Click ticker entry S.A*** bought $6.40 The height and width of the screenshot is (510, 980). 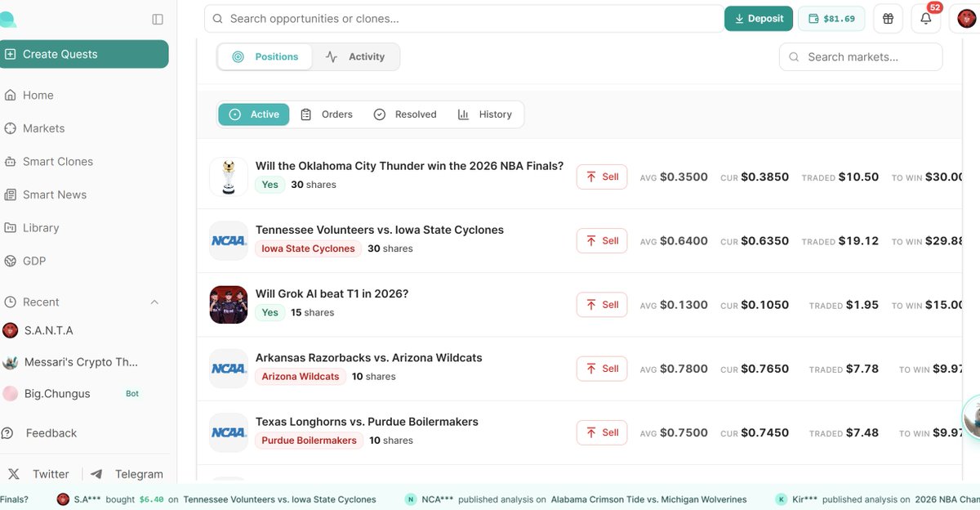[216, 499]
